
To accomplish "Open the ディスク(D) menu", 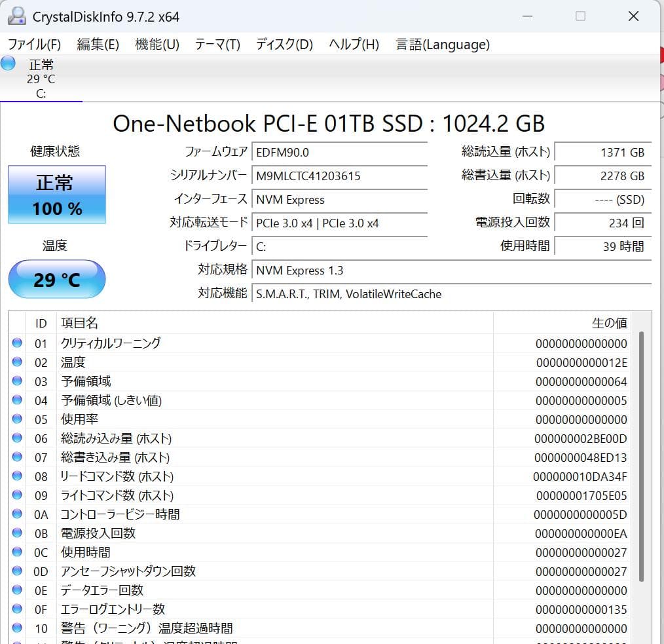I will click(284, 44).
